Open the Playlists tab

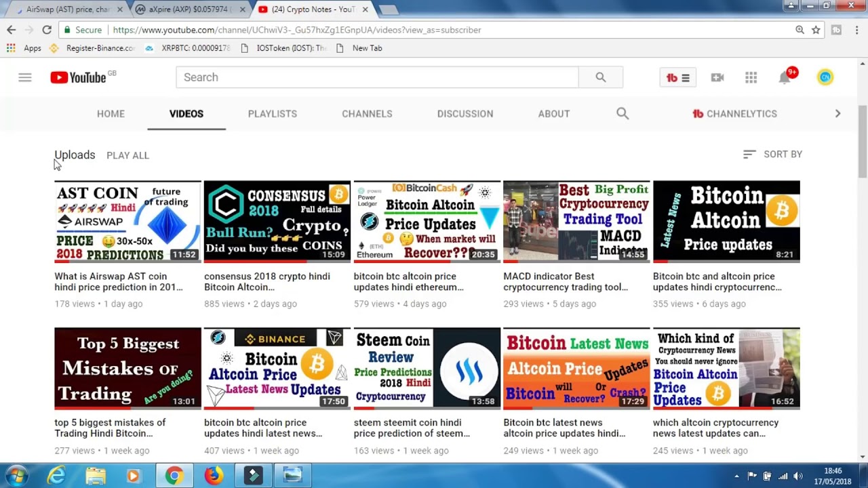[x=273, y=114]
